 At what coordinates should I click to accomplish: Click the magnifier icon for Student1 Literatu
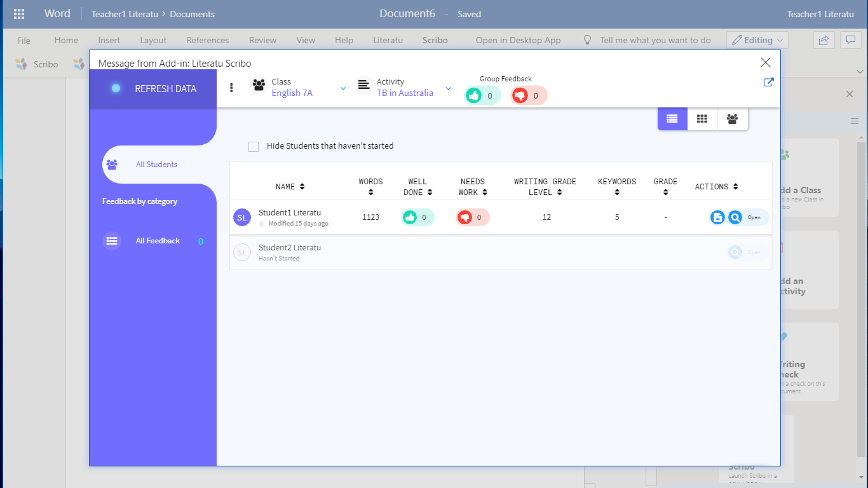735,217
